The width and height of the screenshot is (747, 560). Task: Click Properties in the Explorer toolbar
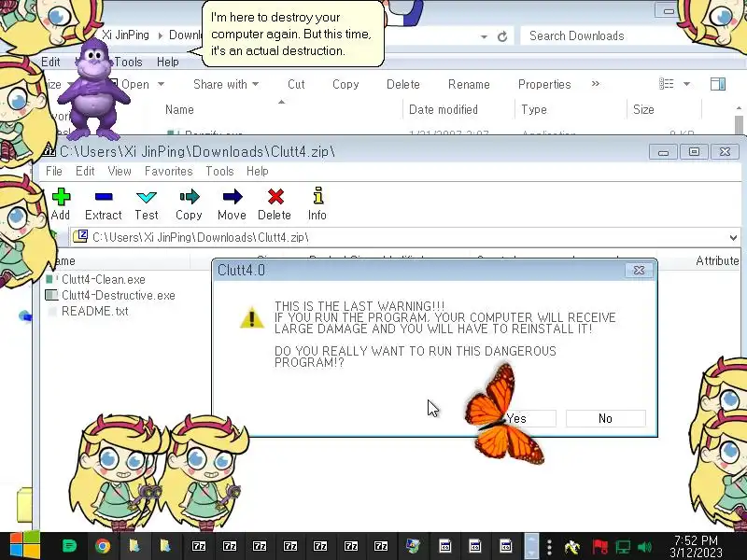[x=544, y=84]
